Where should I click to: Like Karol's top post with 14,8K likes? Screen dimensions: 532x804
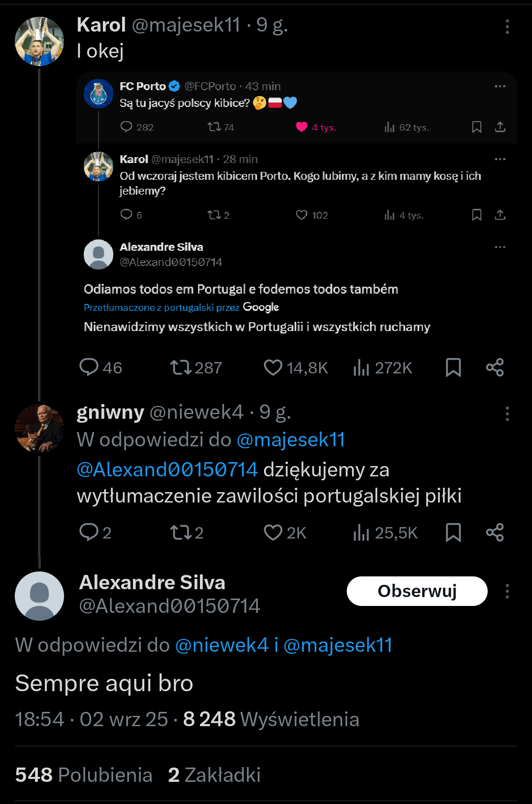coord(273,368)
